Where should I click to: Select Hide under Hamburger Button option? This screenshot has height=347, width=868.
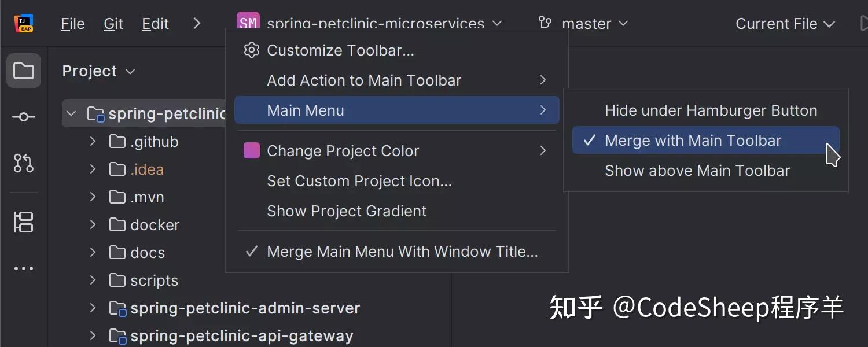pos(710,110)
